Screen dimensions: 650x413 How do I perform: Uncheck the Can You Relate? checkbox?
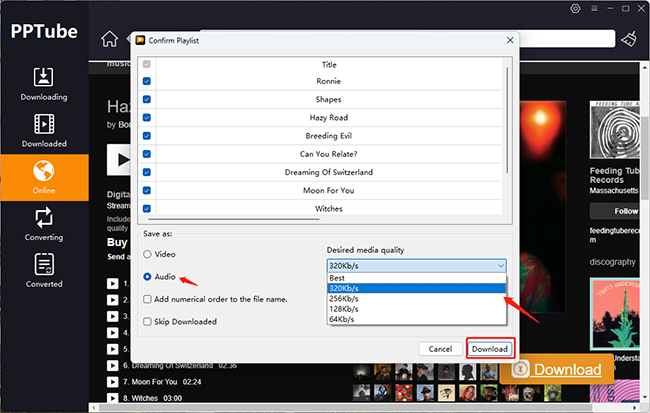point(147,154)
